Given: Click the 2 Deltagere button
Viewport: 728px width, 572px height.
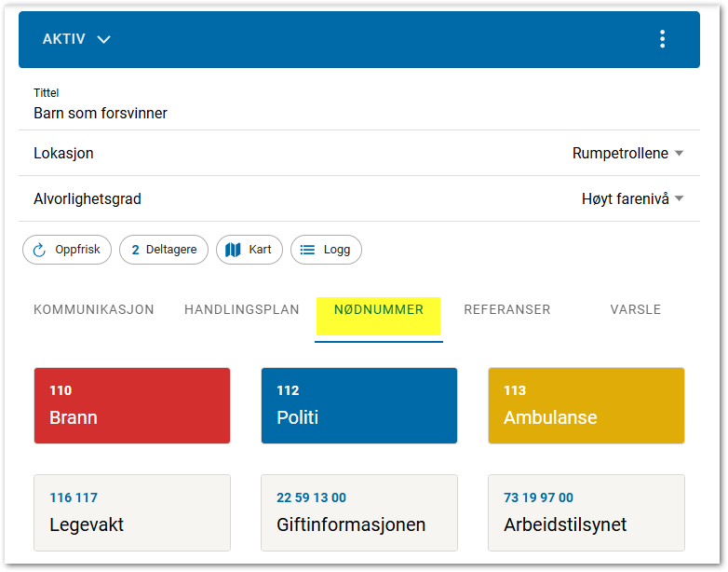Looking at the screenshot, I should coord(164,250).
